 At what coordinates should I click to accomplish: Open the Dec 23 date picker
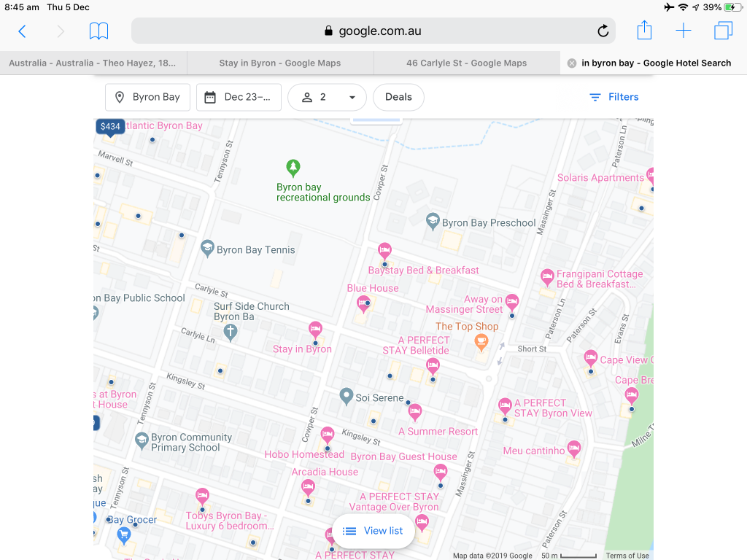pos(239,97)
